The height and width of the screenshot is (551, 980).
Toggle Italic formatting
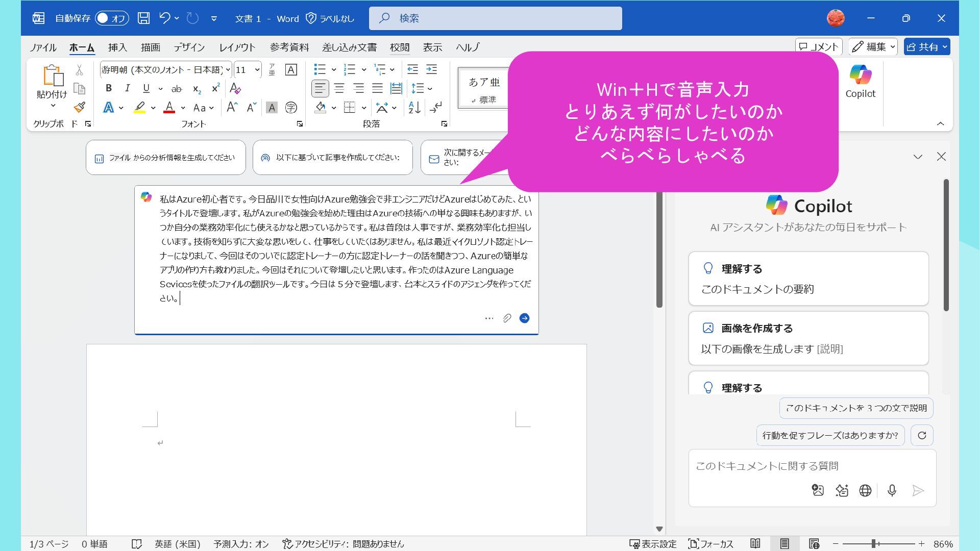point(127,88)
